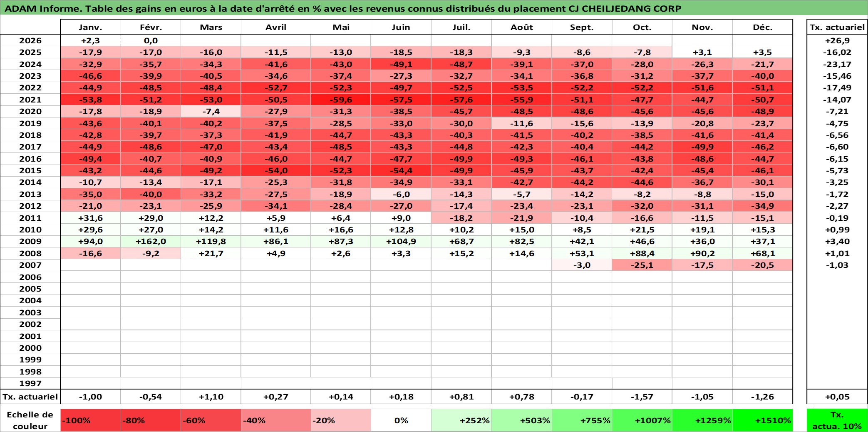Select the 1997 row label
Image resolution: width=868 pixels, height=432 pixels.
coord(30,383)
